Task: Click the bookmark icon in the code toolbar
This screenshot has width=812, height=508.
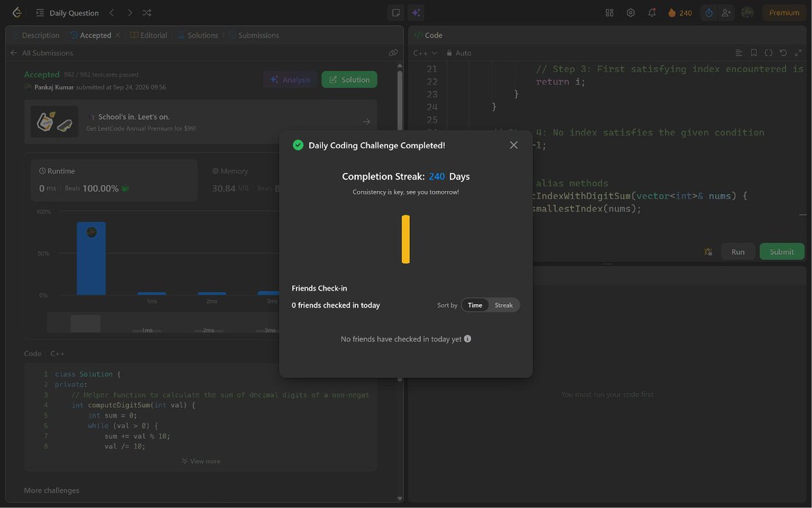Action: [x=754, y=53]
